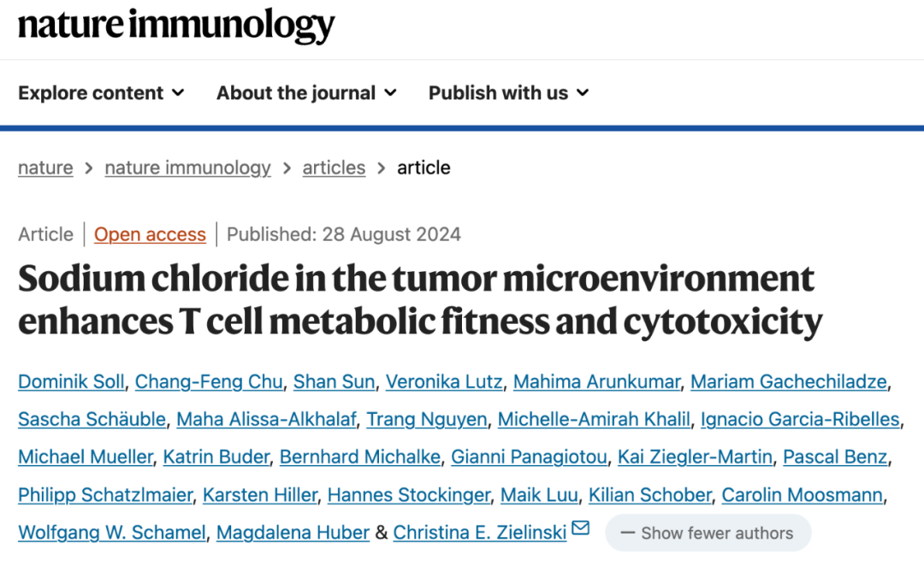Open the About the journal menu
Screen dimensions: 924x566
coord(306,93)
